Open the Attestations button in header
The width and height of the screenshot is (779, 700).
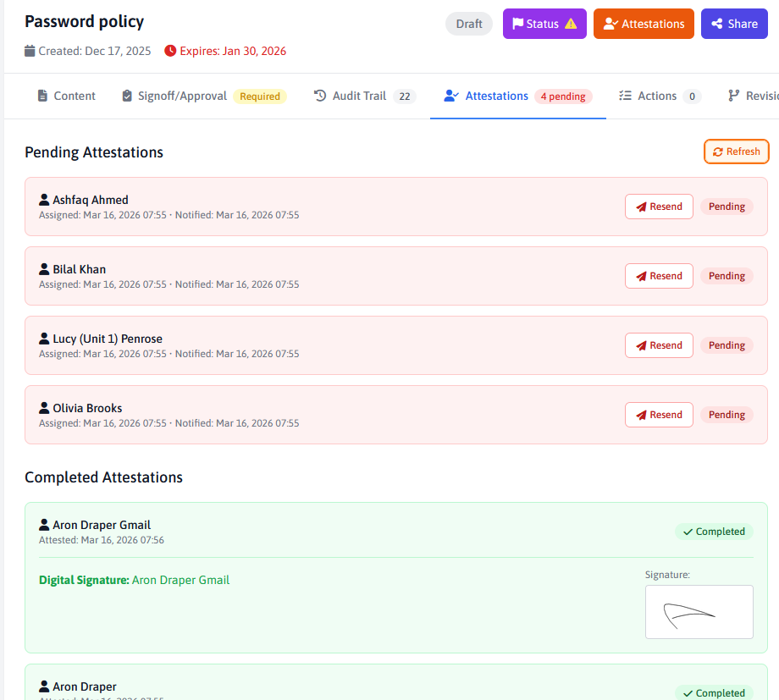click(x=644, y=24)
